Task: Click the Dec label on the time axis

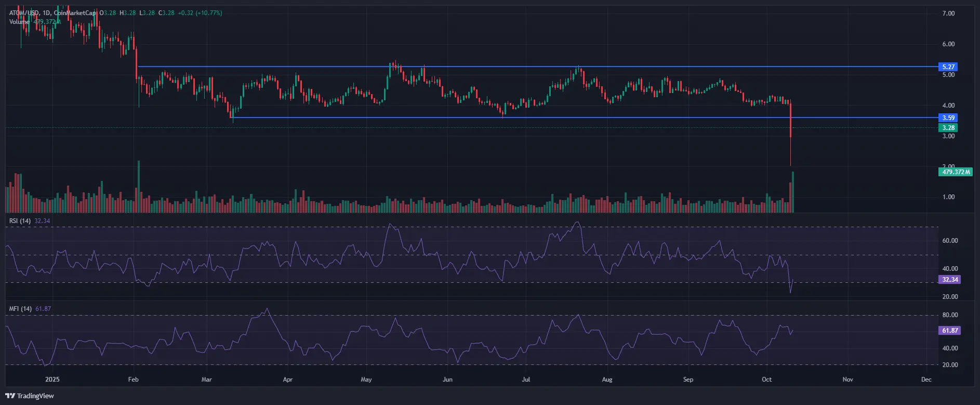Action: click(926, 380)
